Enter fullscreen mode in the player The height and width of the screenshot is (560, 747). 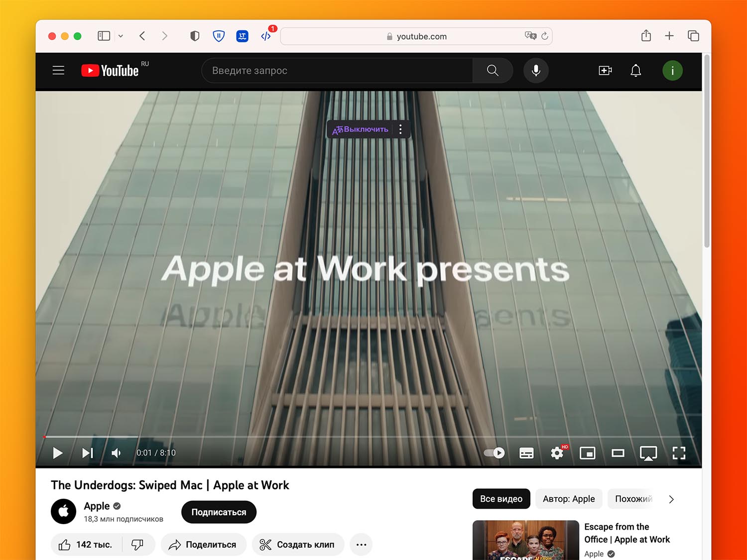coord(679,453)
